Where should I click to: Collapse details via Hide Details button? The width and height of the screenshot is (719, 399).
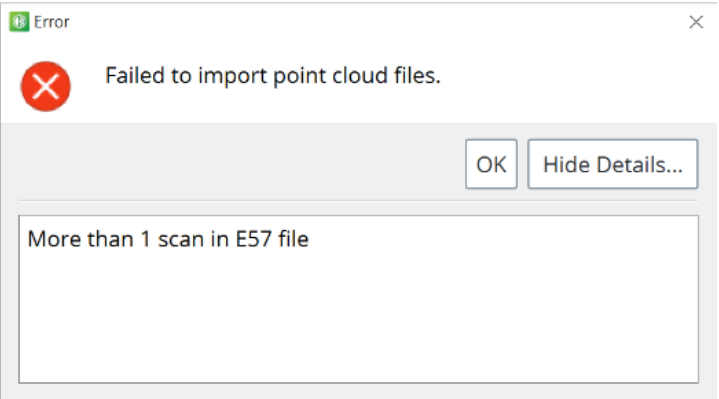click(x=613, y=164)
